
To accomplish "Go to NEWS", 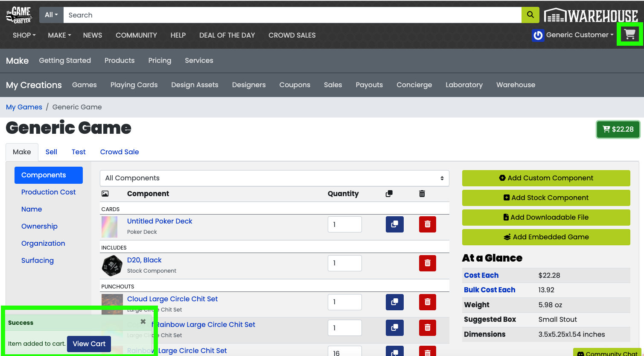I will 93,35.
